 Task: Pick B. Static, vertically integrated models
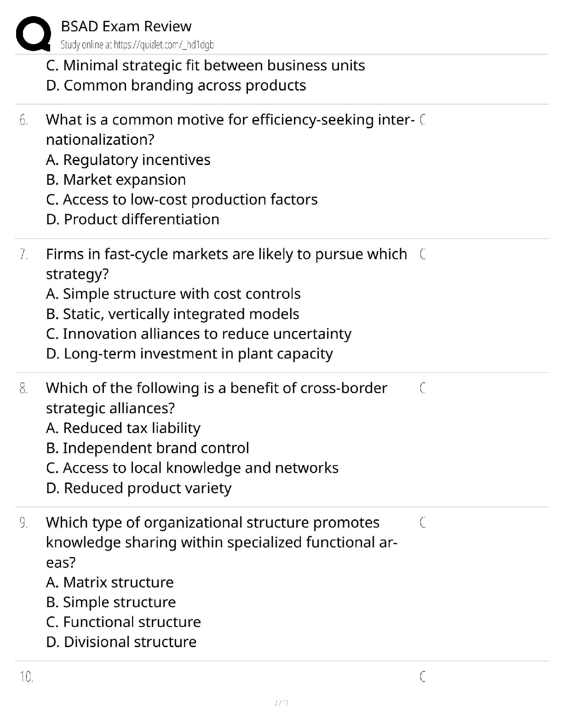point(172,314)
